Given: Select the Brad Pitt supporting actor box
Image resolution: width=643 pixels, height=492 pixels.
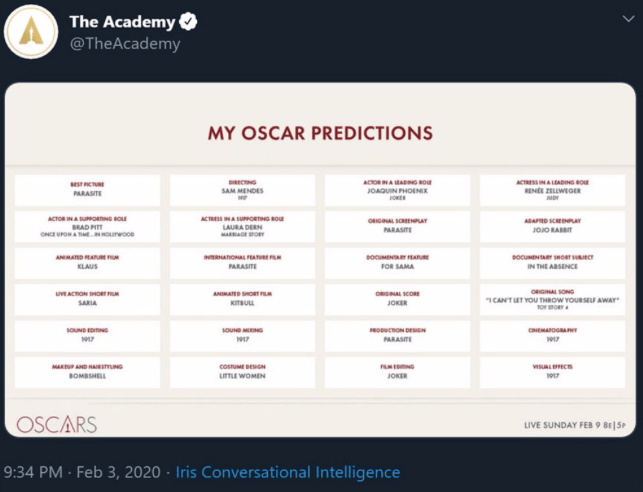Looking at the screenshot, I should click(x=87, y=226).
